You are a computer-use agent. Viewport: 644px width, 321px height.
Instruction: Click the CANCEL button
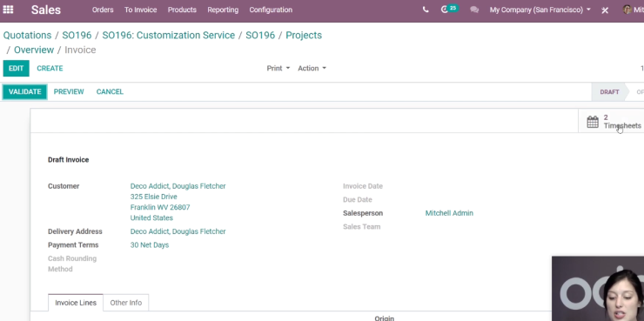pos(110,91)
